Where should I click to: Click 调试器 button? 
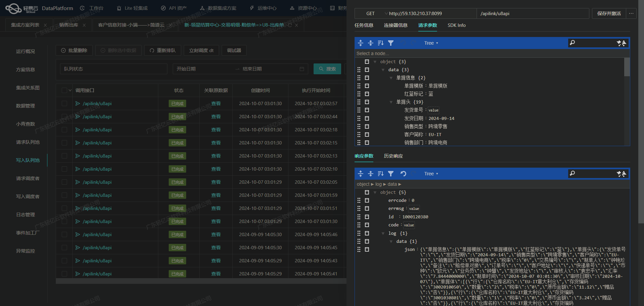(x=234, y=50)
